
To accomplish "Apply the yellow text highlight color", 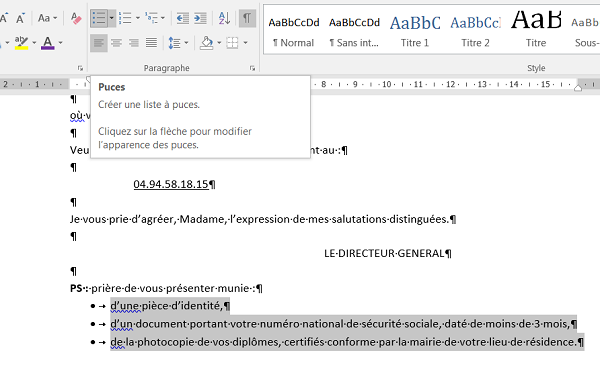I will coord(21,42).
